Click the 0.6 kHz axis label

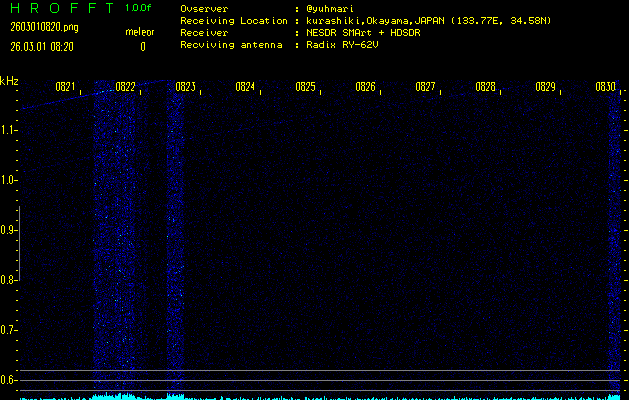click(7, 380)
